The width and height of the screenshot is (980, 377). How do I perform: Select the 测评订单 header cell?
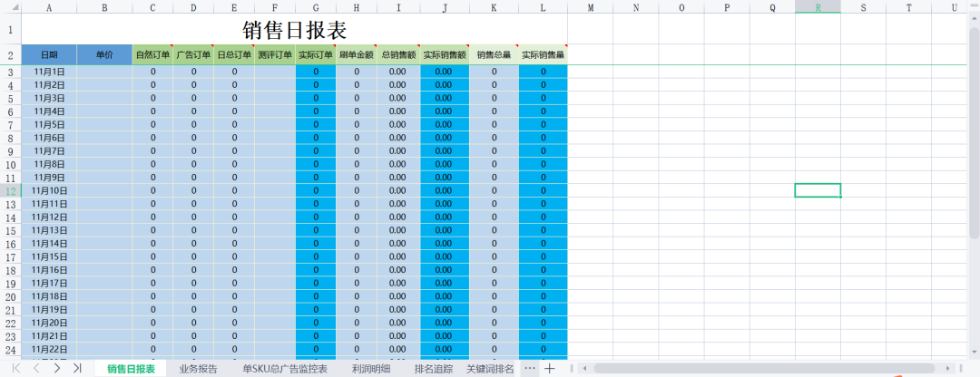(x=274, y=54)
